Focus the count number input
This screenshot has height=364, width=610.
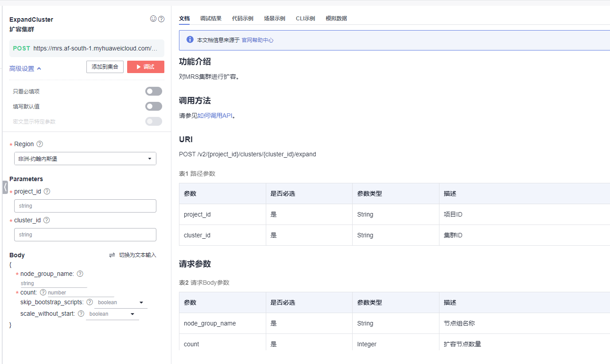pos(81,293)
